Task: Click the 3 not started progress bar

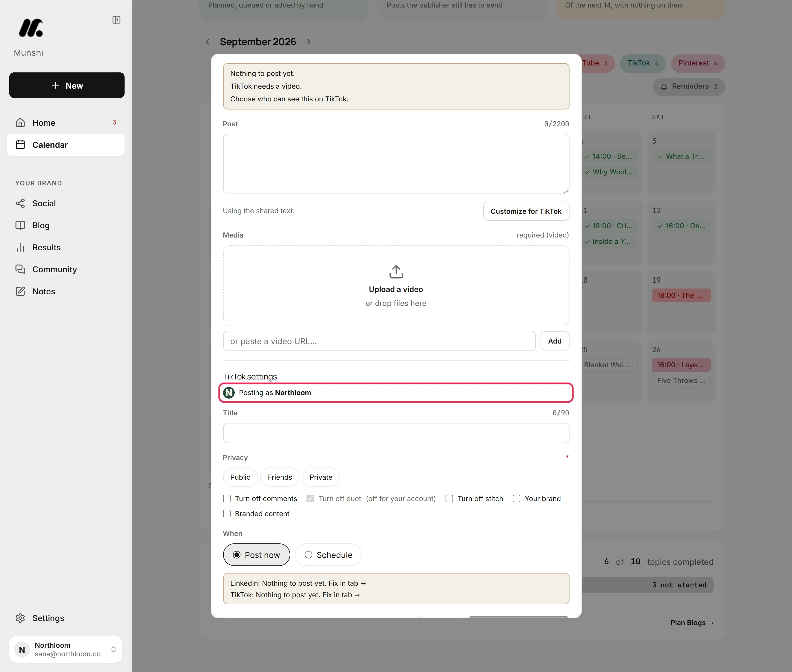Action: 647,585
